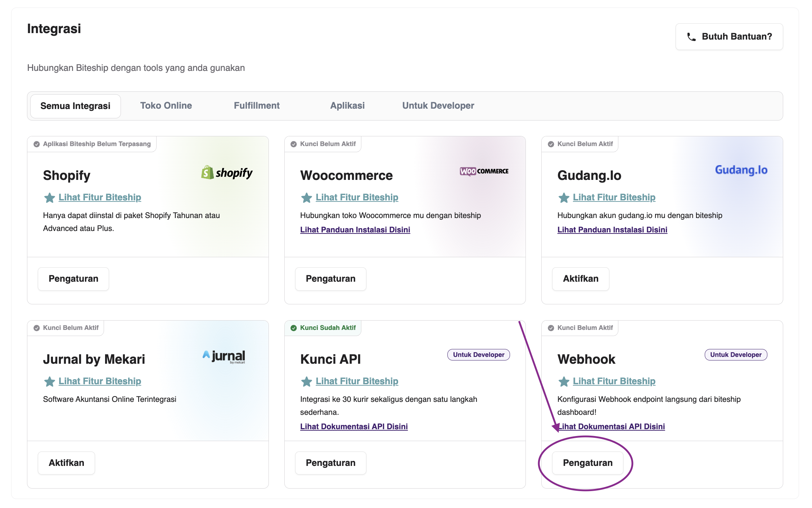Open Lihat Fitur Biteship link on Shopify card
This screenshot has width=812, height=508.
tap(100, 197)
